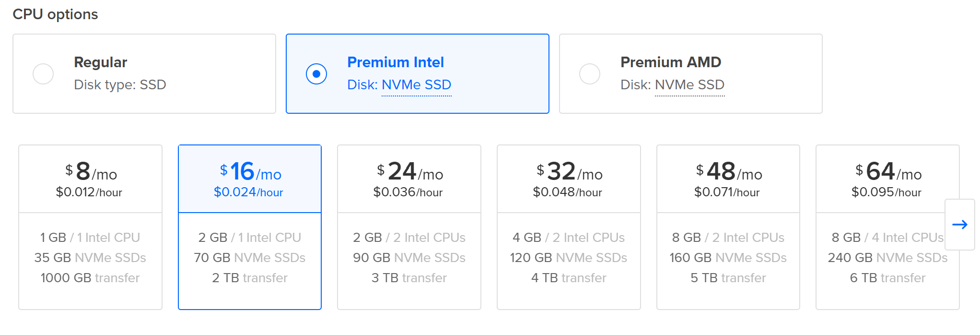
Task: Pick the $24/mo droplet plan
Action: coord(409,227)
